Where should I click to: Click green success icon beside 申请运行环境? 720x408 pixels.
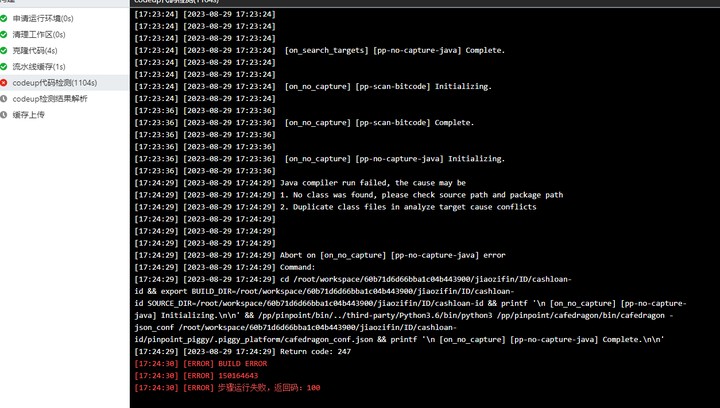[x=4, y=18]
